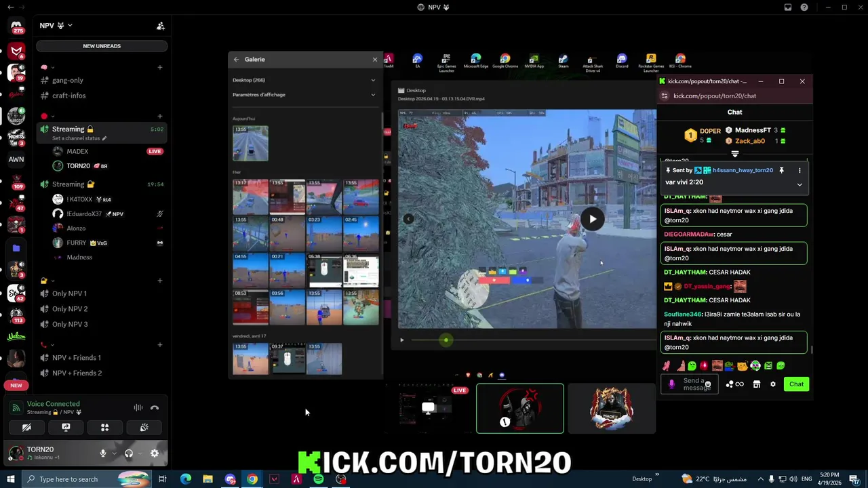Toggle screen sharing in the voice panel

66,428
